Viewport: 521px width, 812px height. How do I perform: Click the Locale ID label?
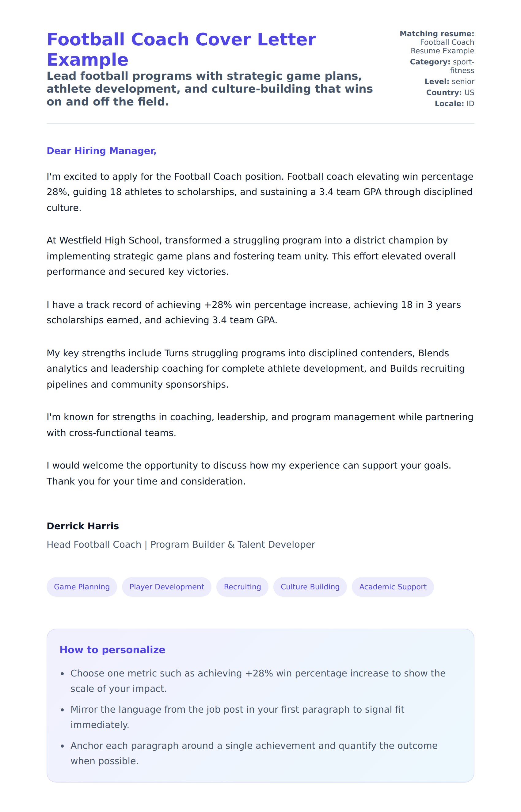coord(454,104)
